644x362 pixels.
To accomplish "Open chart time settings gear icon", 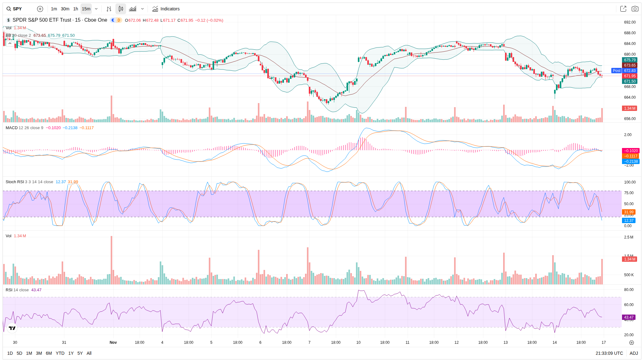I will click(x=631, y=343).
